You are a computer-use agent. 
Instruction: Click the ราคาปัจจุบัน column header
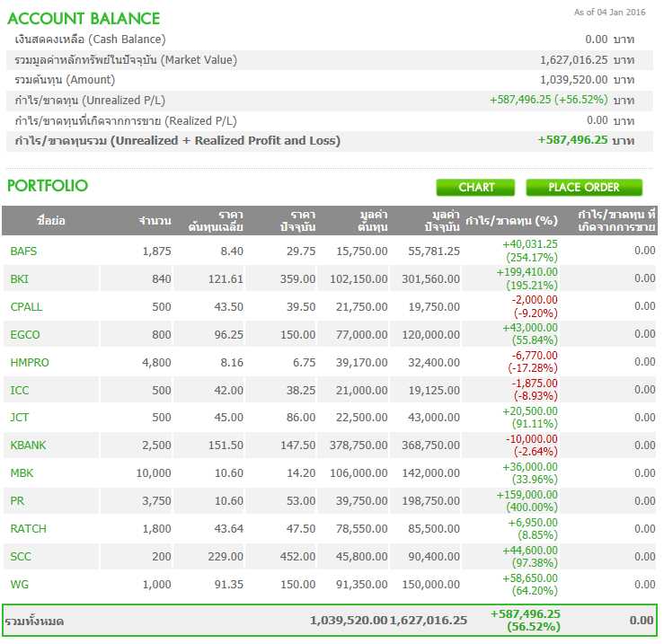[x=297, y=221]
